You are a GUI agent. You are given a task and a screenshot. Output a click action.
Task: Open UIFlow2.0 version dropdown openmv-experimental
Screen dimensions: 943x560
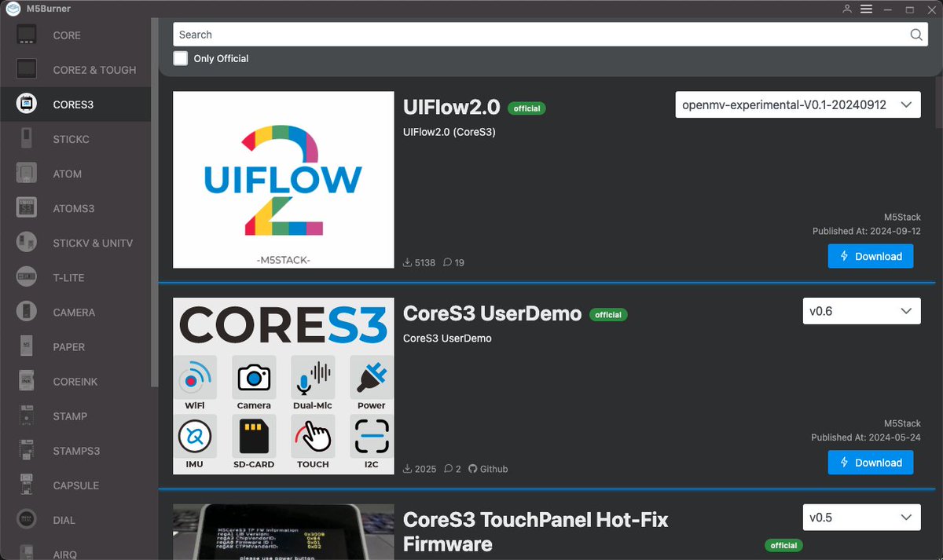798,104
